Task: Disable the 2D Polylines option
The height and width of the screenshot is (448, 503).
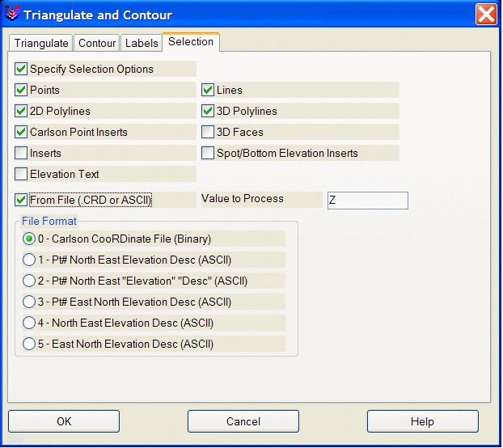Action: pyautogui.click(x=21, y=112)
